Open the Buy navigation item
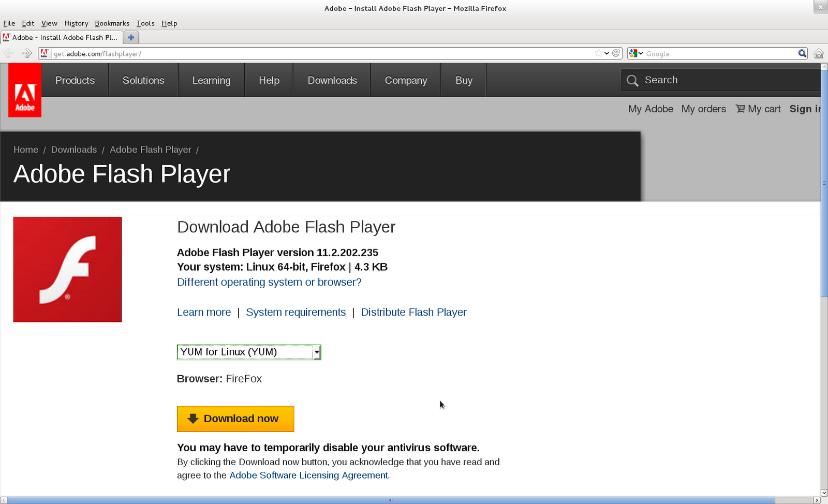Viewport: 828px width, 504px height. click(464, 80)
